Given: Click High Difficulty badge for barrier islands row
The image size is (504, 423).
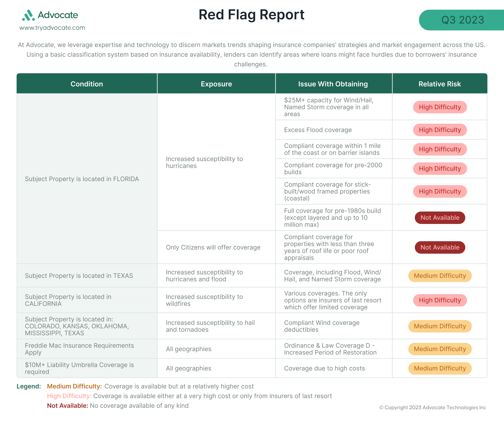Looking at the screenshot, I should 440,149.
